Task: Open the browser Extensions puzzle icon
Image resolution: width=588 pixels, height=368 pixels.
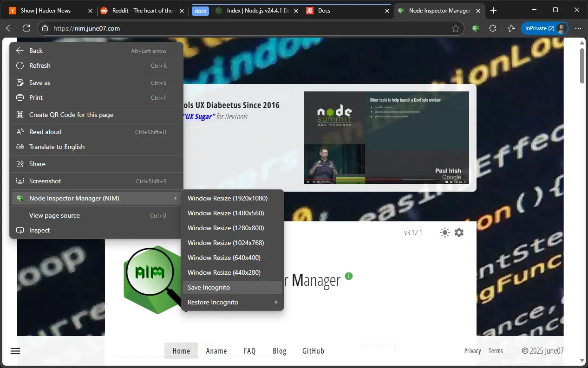Action: [x=493, y=28]
